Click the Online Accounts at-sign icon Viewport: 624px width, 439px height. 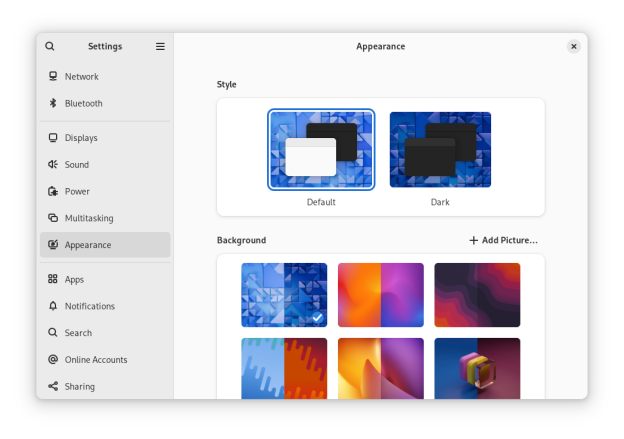[53, 360]
